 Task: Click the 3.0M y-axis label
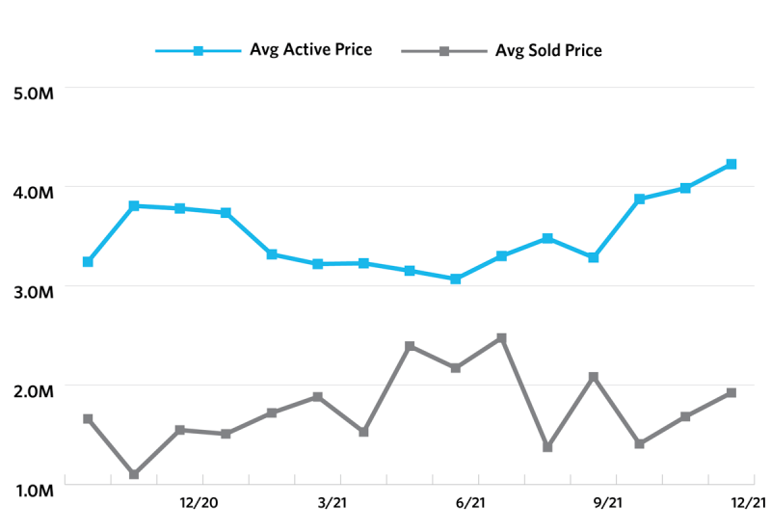click(x=33, y=292)
